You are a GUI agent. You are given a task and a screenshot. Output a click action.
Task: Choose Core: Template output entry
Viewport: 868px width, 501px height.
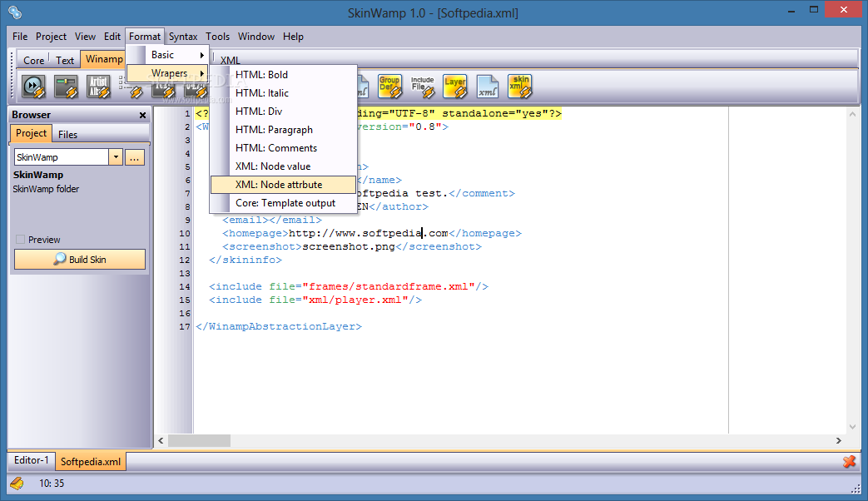283,202
